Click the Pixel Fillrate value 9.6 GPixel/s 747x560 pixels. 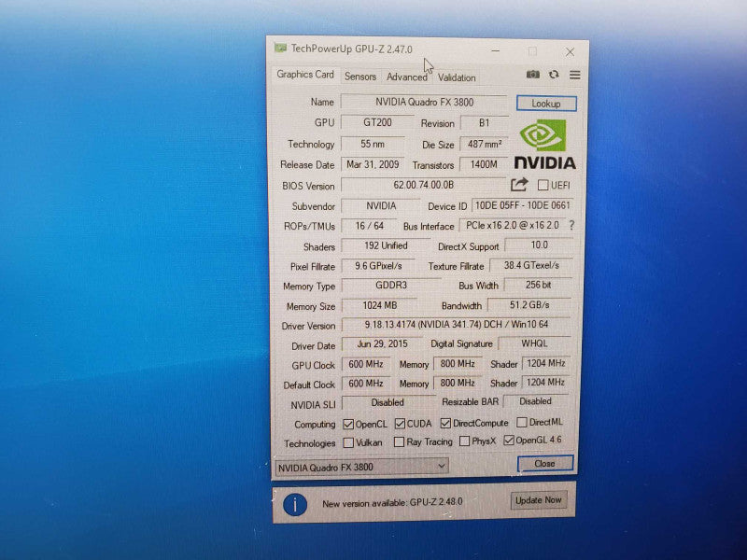point(378,266)
